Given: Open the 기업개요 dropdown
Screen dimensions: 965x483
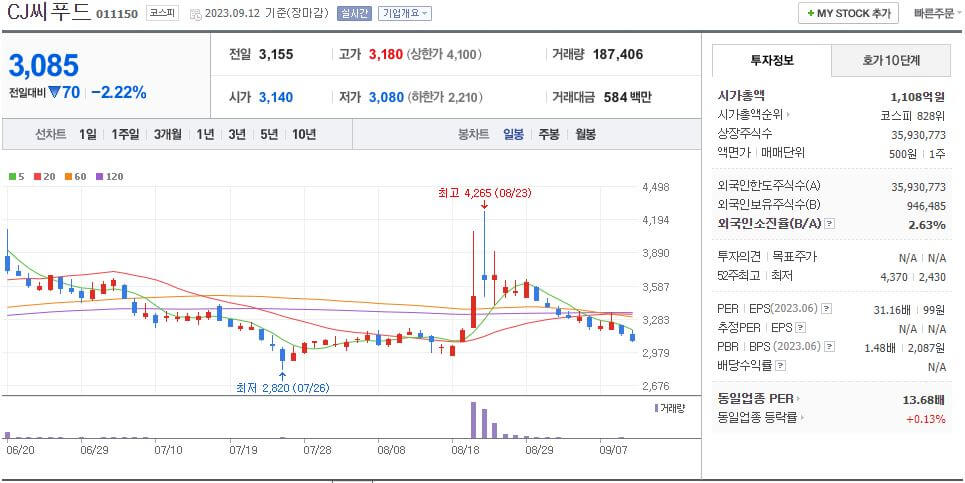Looking at the screenshot, I should (x=405, y=14).
